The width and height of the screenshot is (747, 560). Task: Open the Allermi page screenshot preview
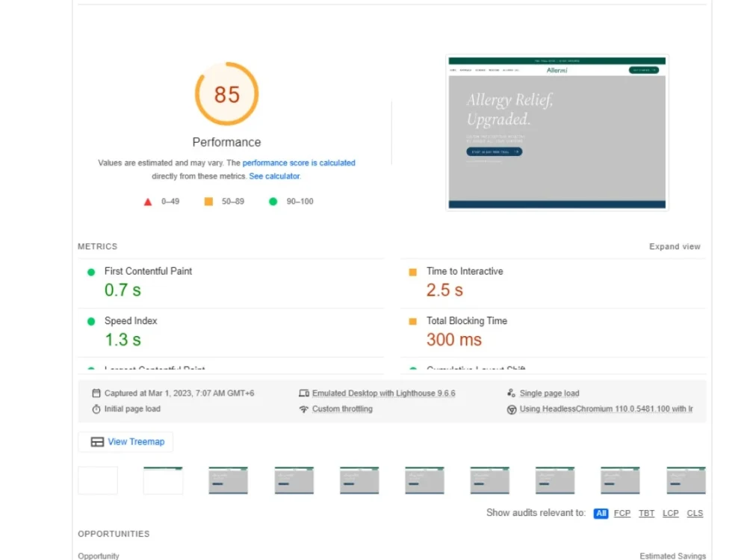557,132
